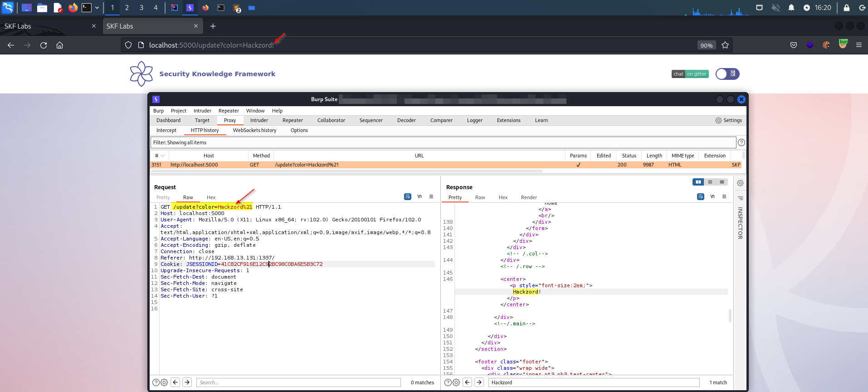Open the text editor launcher in panel
The width and height of the screenshot is (868, 392).
pos(58,8)
